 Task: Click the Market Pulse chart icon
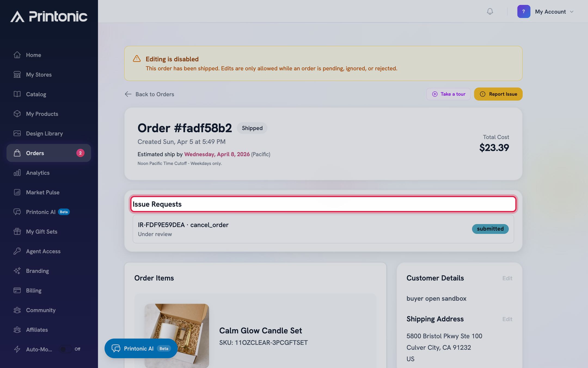point(17,192)
